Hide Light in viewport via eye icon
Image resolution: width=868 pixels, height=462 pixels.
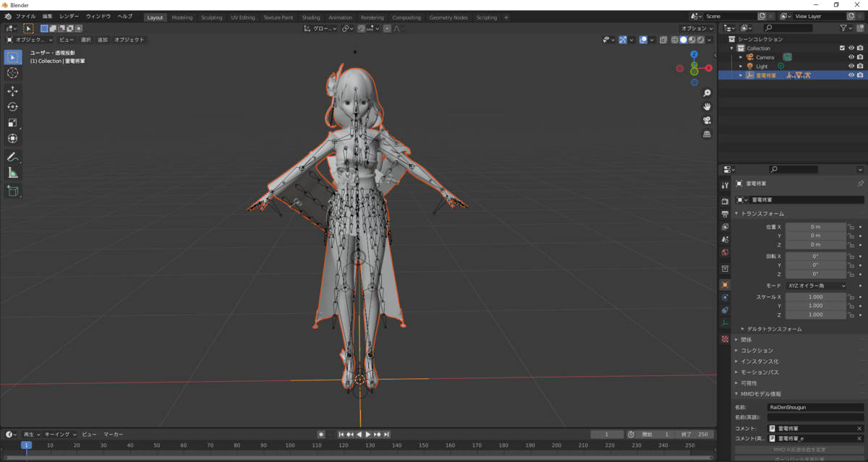(851, 66)
